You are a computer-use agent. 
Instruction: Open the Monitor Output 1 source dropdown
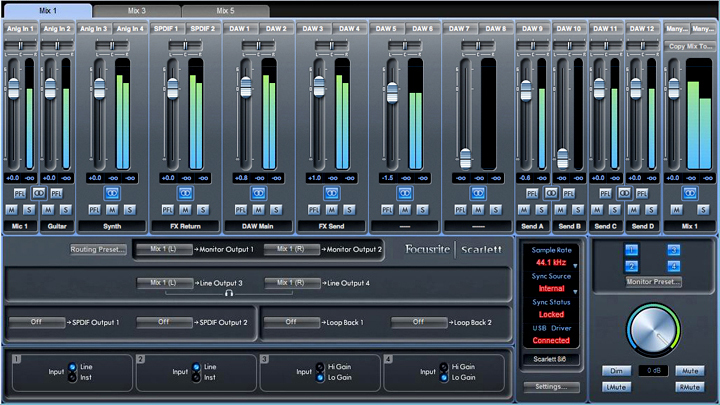pyautogui.click(x=164, y=249)
